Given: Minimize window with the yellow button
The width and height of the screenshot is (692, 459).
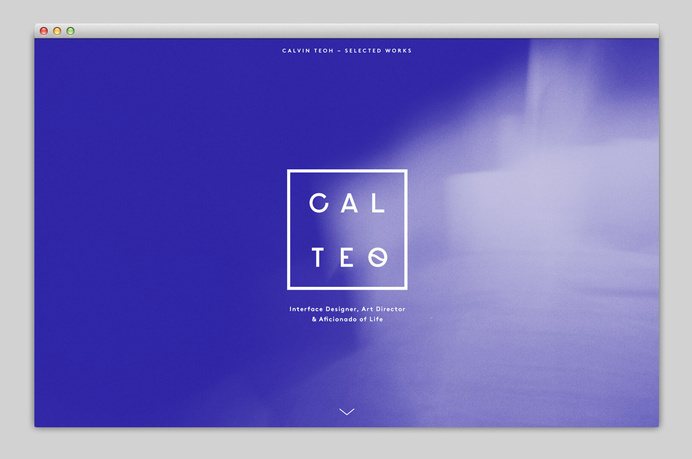Looking at the screenshot, I should click(x=57, y=31).
